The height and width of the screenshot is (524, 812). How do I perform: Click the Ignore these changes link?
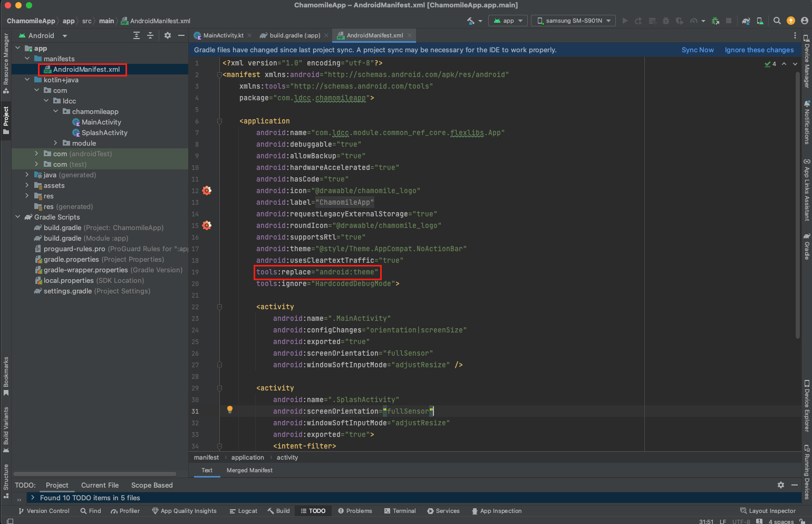pyautogui.click(x=759, y=50)
